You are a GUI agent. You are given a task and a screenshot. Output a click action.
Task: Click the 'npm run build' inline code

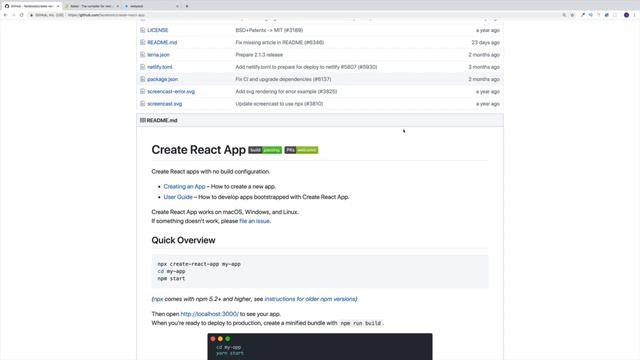[361, 323]
